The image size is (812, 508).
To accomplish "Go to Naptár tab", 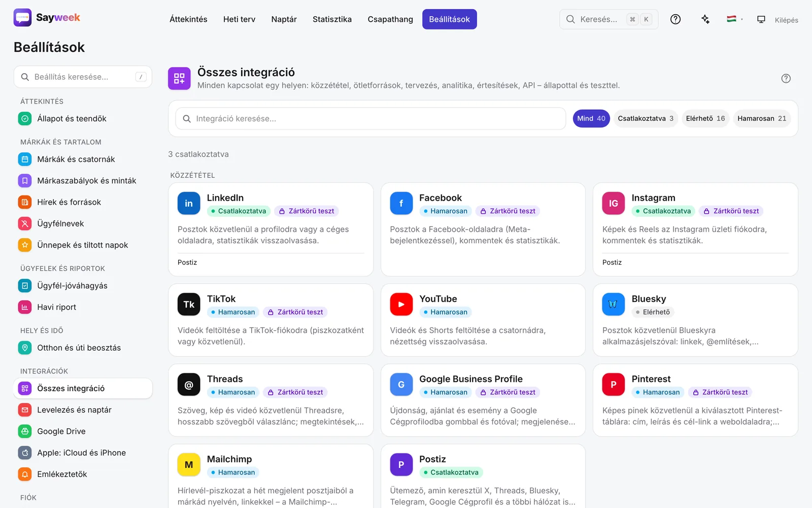I will pyautogui.click(x=284, y=19).
